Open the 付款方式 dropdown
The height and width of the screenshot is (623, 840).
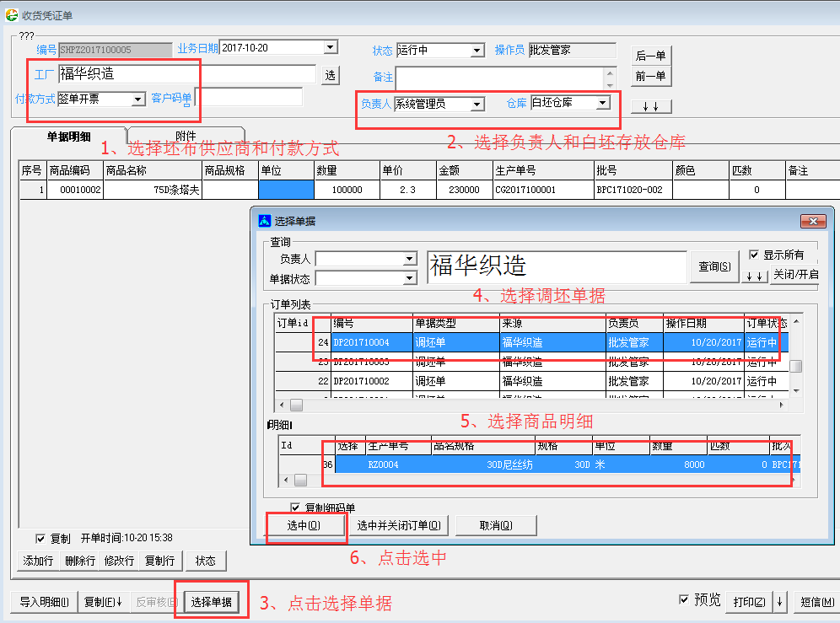click(138, 99)
